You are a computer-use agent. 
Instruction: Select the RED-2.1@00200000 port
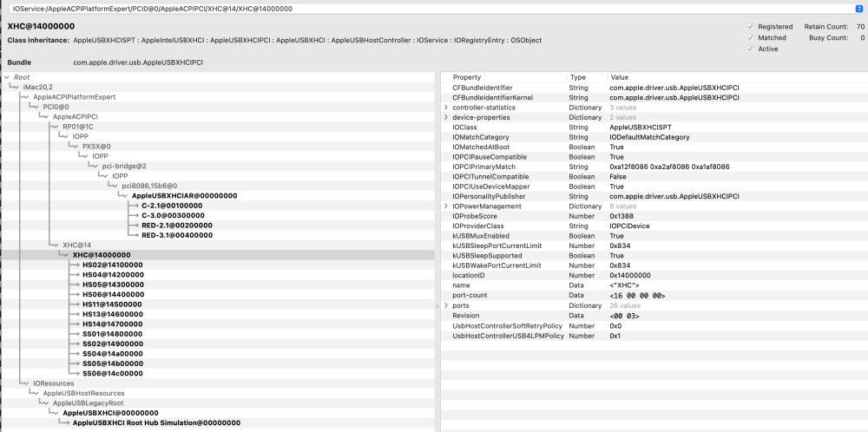tap(177, 226)
